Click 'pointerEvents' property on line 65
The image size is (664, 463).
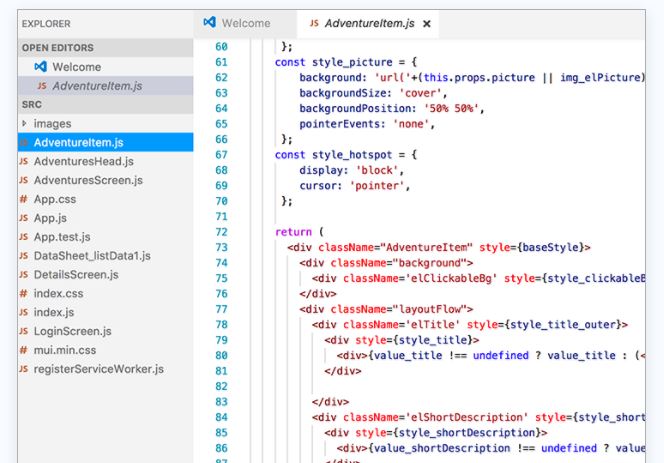click(x=340, y=124)
